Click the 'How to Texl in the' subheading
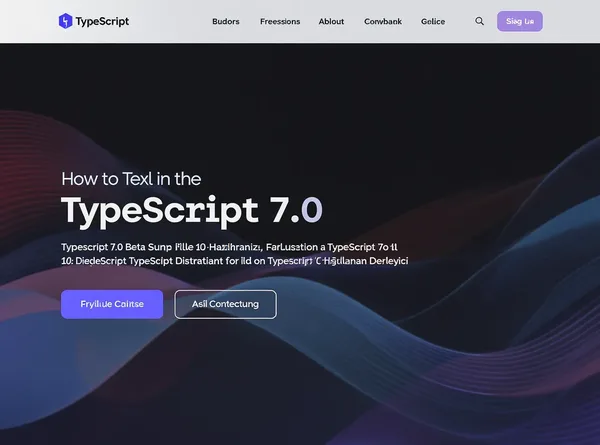The width and height of the screenshot is (600, 445). pyautogui.click(x=131, y=179)
